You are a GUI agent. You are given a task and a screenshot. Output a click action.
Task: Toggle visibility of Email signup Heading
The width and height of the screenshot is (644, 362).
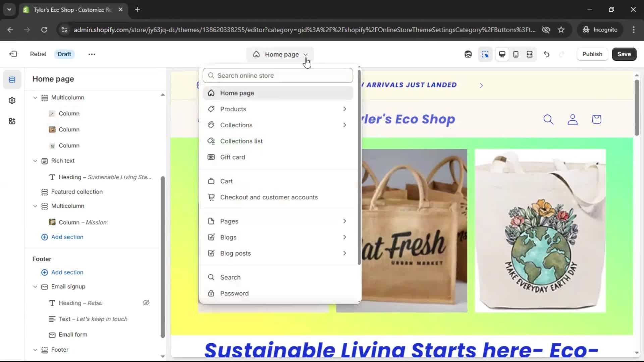point(146,303)
